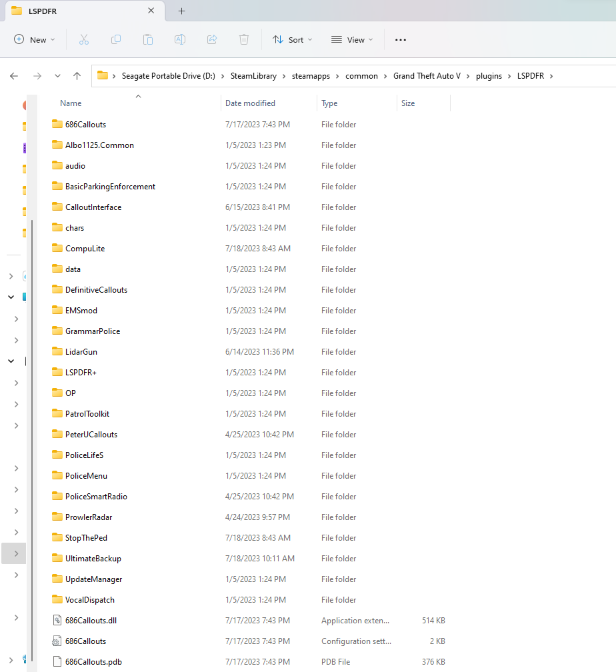Sort by Date modified column header
The image size is (616, 672).
251,103
